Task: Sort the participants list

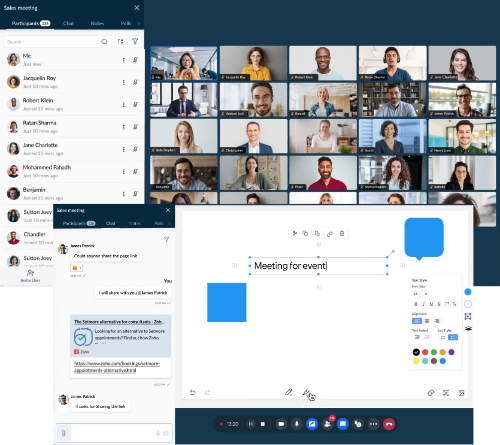Action: tap(120, 41)
